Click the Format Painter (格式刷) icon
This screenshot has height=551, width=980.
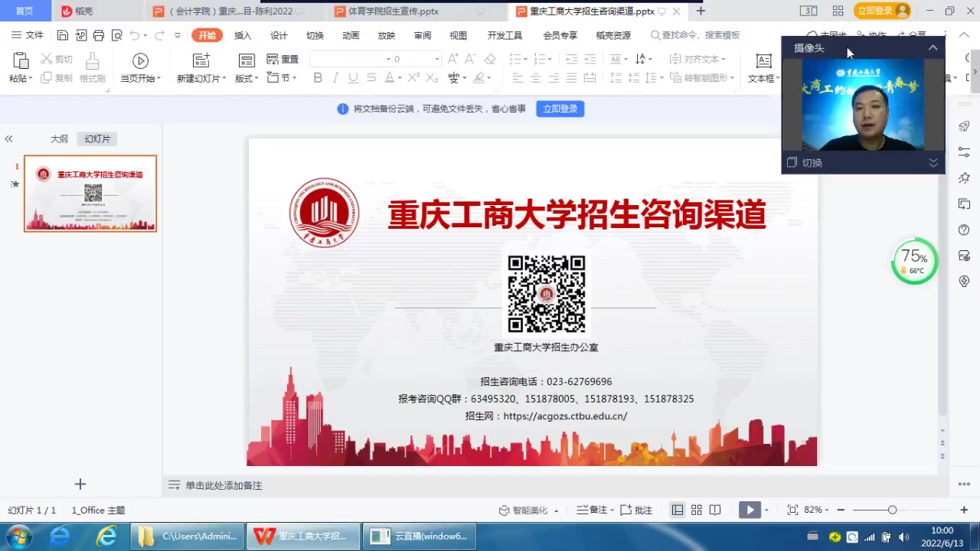pos(92,61)
